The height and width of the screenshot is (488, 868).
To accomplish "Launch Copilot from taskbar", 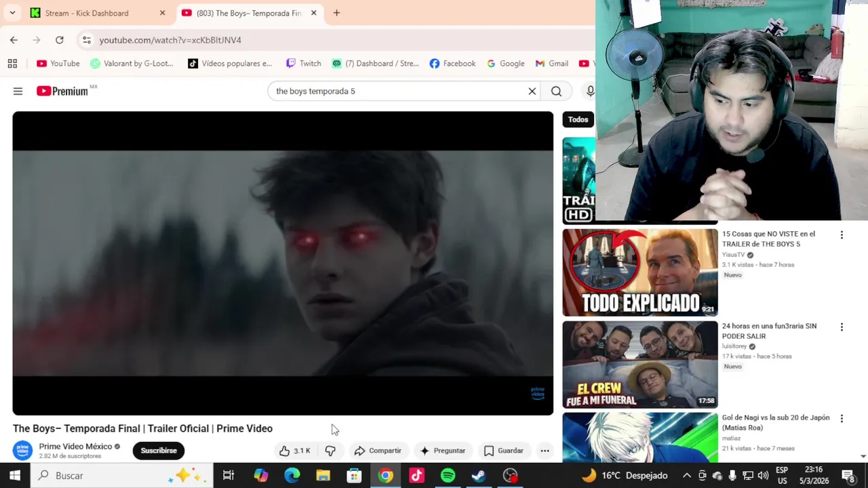I will [x=260, y=476].
